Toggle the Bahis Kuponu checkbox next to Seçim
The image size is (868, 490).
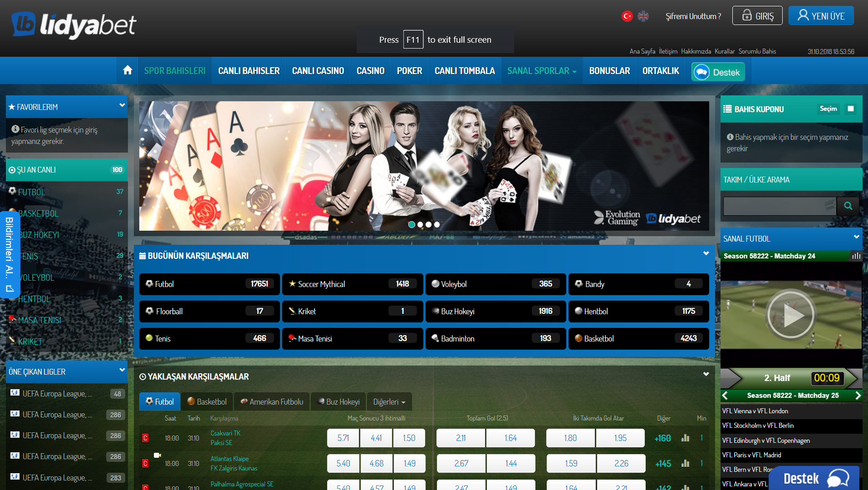pyautogui.click(x=851, y=109)
